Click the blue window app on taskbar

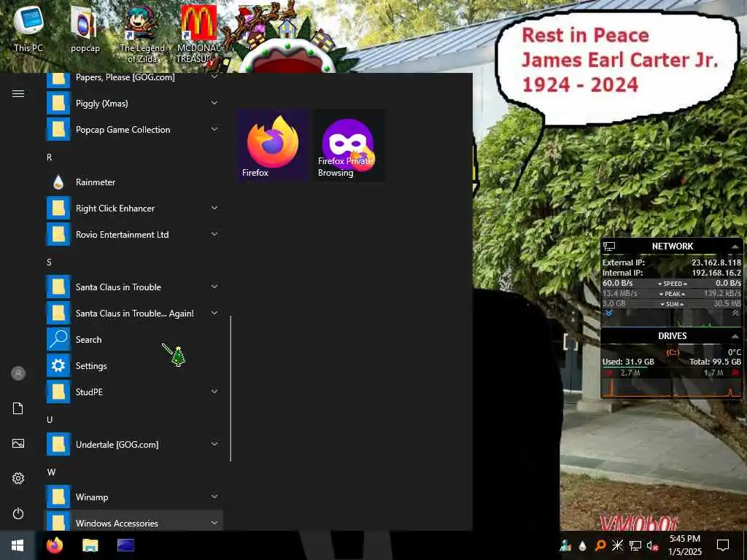coord(125,545)
